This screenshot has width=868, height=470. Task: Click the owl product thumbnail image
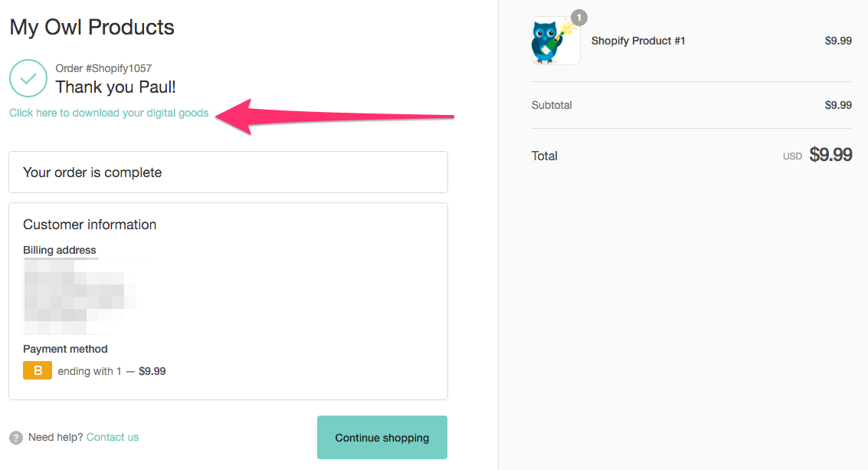point(555,41)
